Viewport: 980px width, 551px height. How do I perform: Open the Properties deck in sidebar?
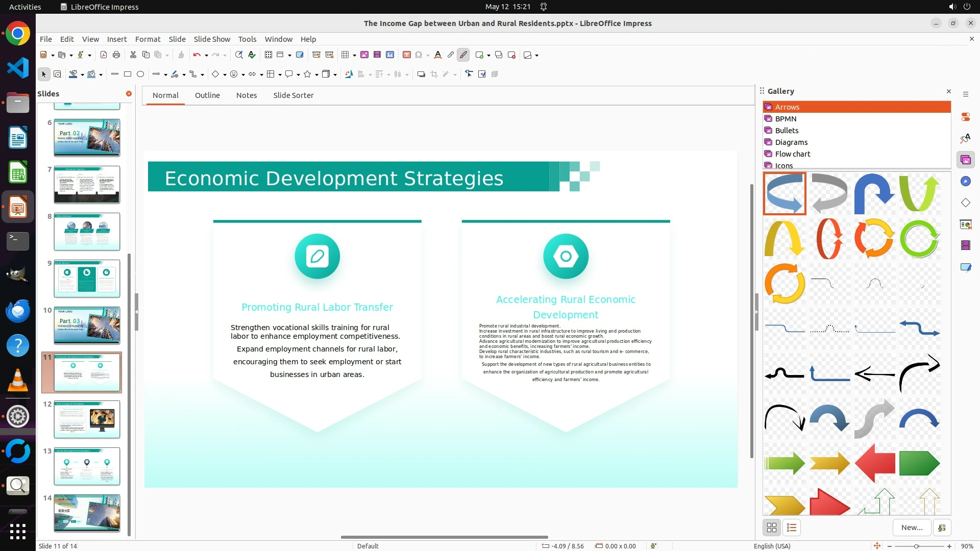coord(965,117)
